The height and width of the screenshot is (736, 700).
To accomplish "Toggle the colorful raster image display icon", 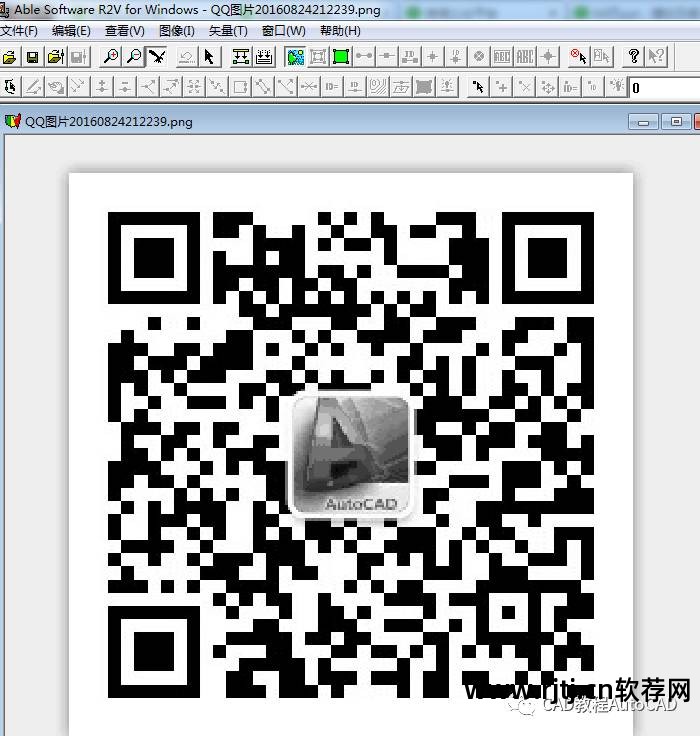I will (295, 57).
